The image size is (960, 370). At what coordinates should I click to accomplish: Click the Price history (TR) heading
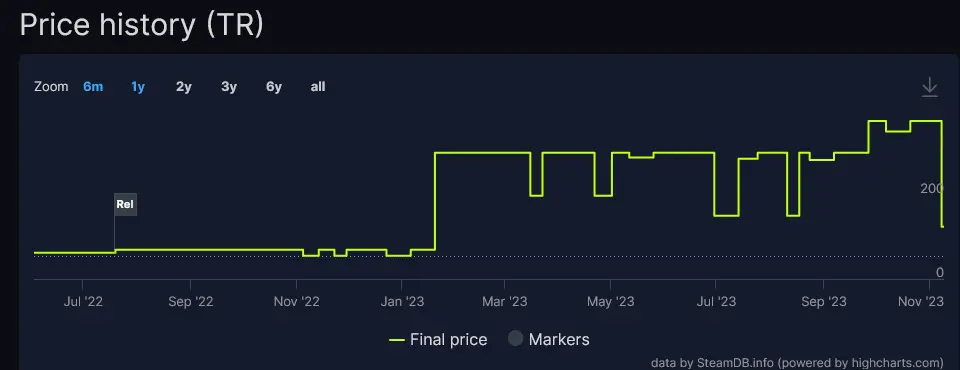(141, 26)
